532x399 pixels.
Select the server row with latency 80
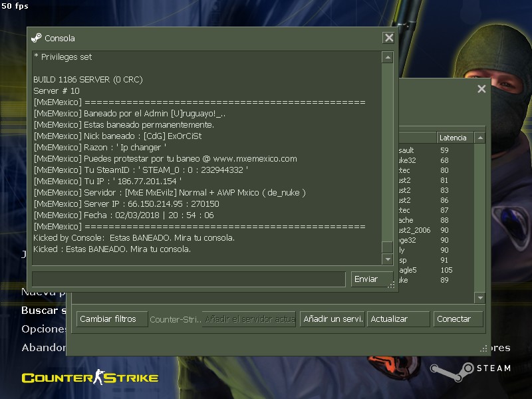pyautogui.click(x=436, y=170)
